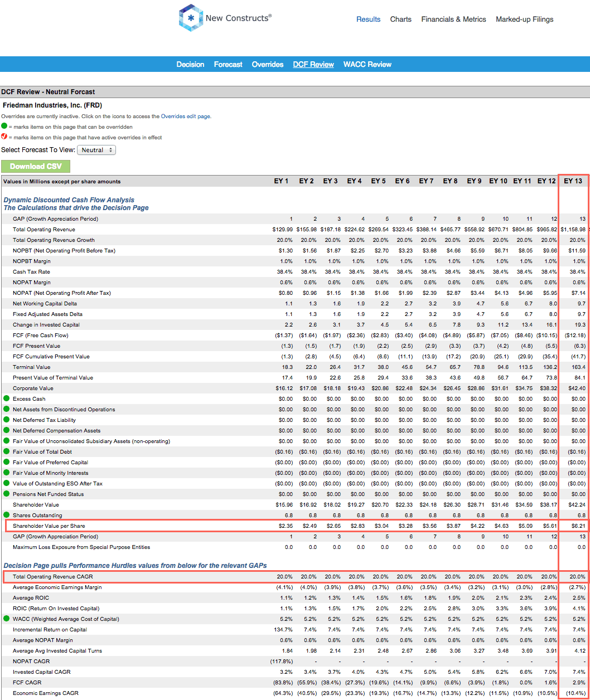The image size is (590, 700).
Task: Open Financials & Metrics in the navigation
Action: (453, 19)
